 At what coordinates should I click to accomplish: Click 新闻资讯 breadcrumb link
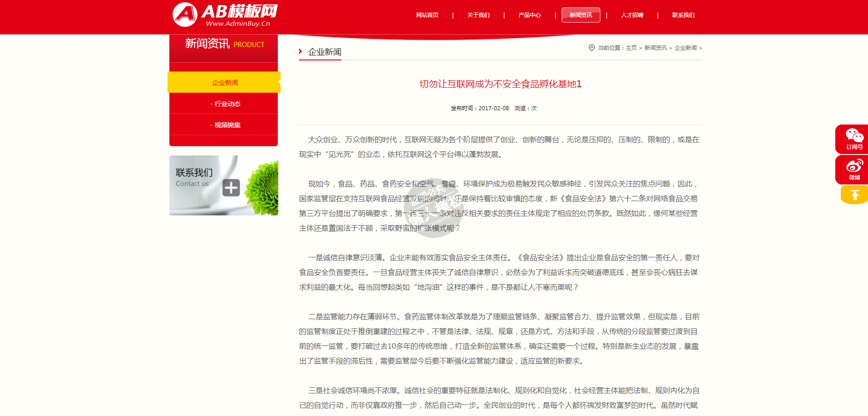point(655,48)
